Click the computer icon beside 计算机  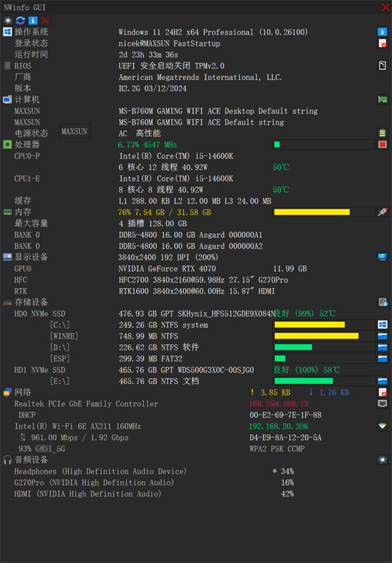pyautogui.click(x=7, y=100)
